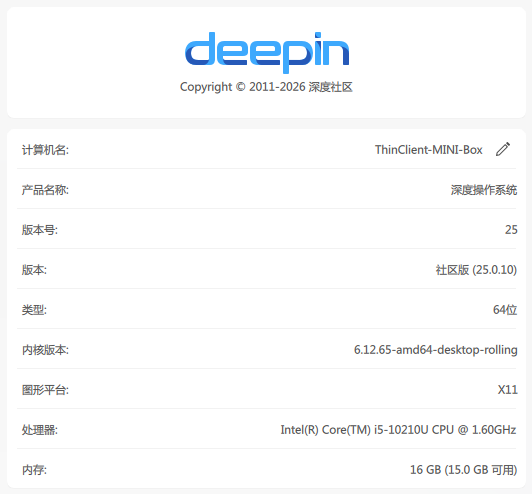
Task: Click the computer name value ThinClient-MINI-Box
Action: (x=429, y=150)
